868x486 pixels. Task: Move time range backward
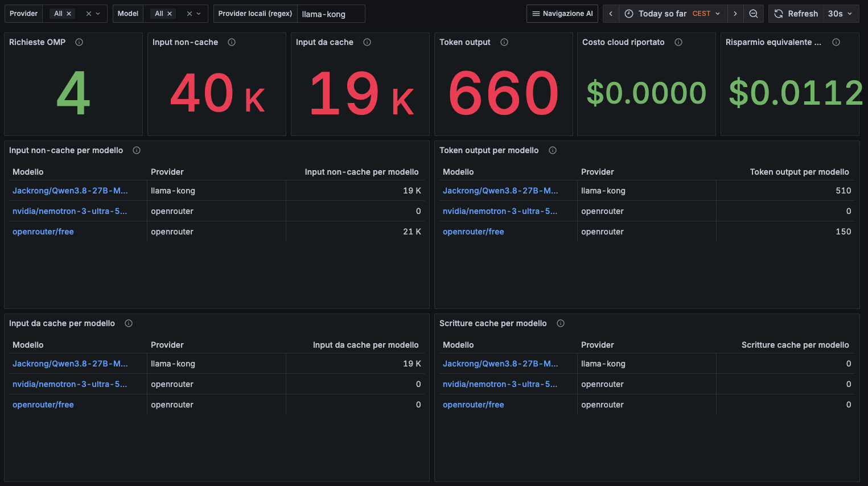click(611, 14)
